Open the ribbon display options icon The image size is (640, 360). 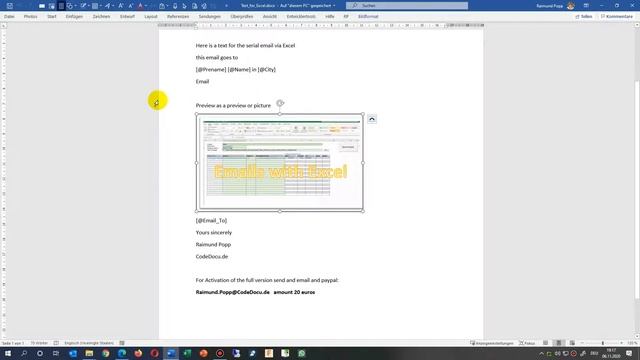click(586, 6)
